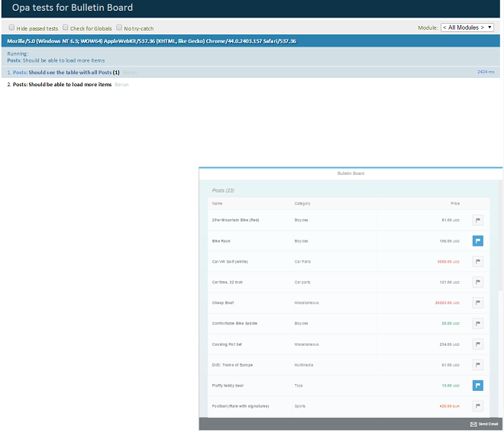Unflag the Bike Rack post
This screenshot has height=433, width=504.
(x=478, y=241)
